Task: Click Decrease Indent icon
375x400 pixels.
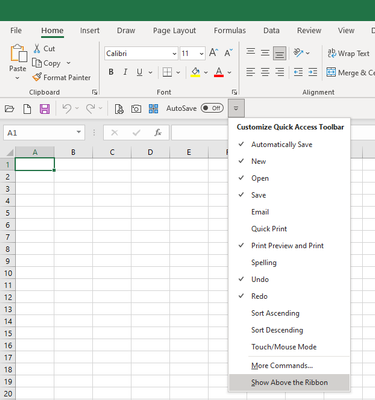Action: 298,72
